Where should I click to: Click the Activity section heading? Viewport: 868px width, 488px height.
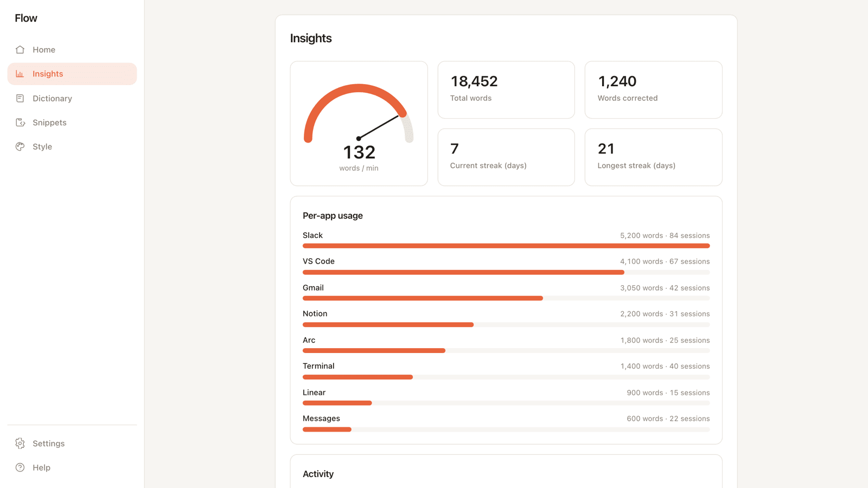(318, 474)
